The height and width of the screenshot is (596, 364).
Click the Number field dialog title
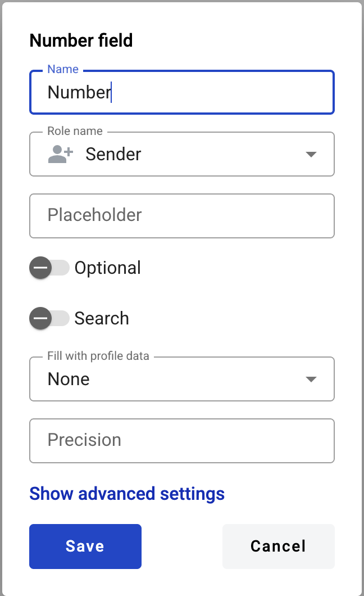[x=81, y=40]
